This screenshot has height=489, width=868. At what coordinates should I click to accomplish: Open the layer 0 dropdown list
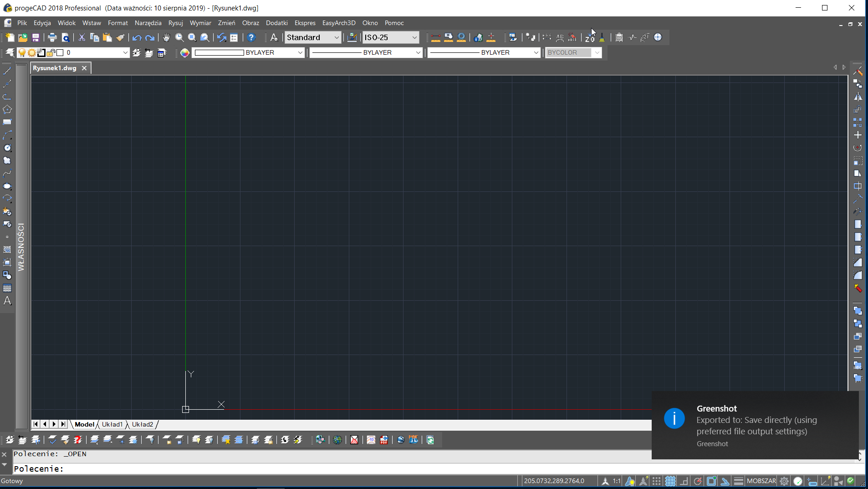(x=125, y=52)
